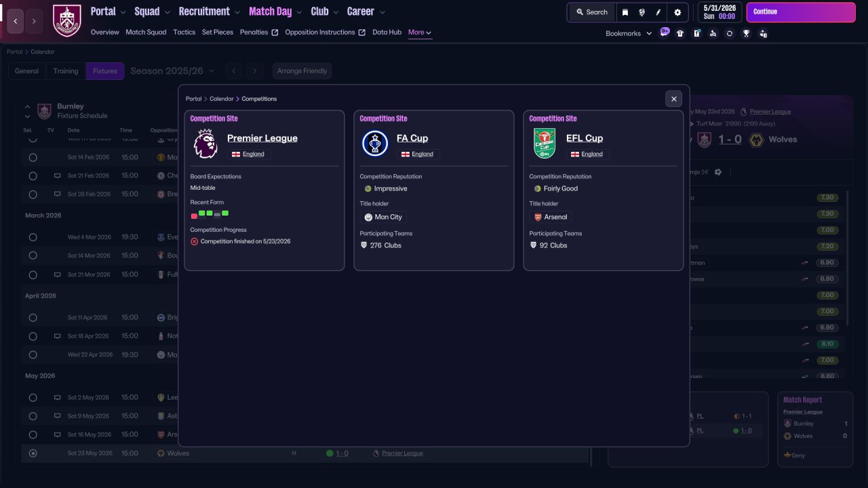Open the Overview submenu item
Viewport: 868px width, 488px height.
click(105, 32)
